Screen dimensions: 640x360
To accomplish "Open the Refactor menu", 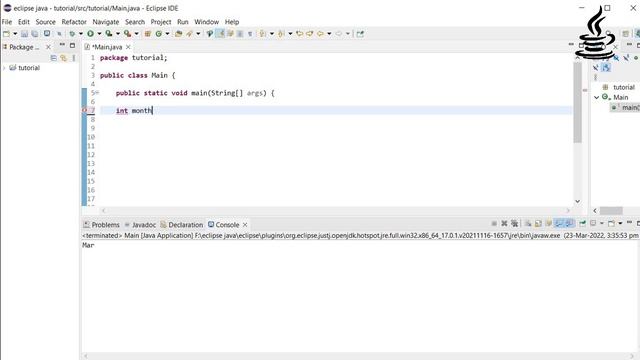I will pyautogui.click(x=74, y=22).
